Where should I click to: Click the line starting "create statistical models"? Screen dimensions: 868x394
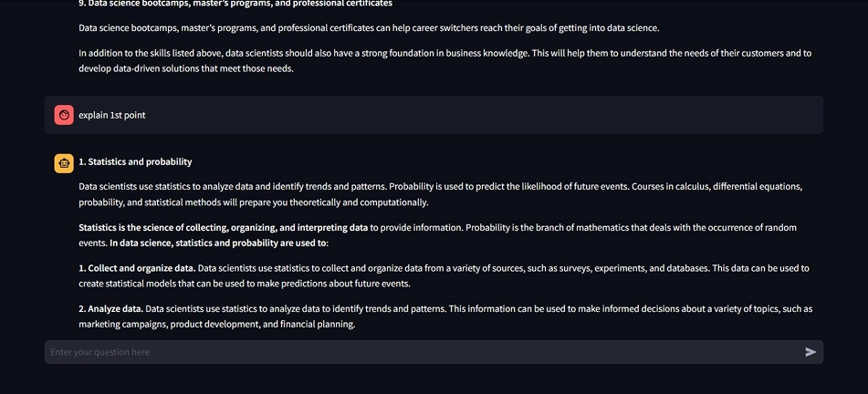244,284
